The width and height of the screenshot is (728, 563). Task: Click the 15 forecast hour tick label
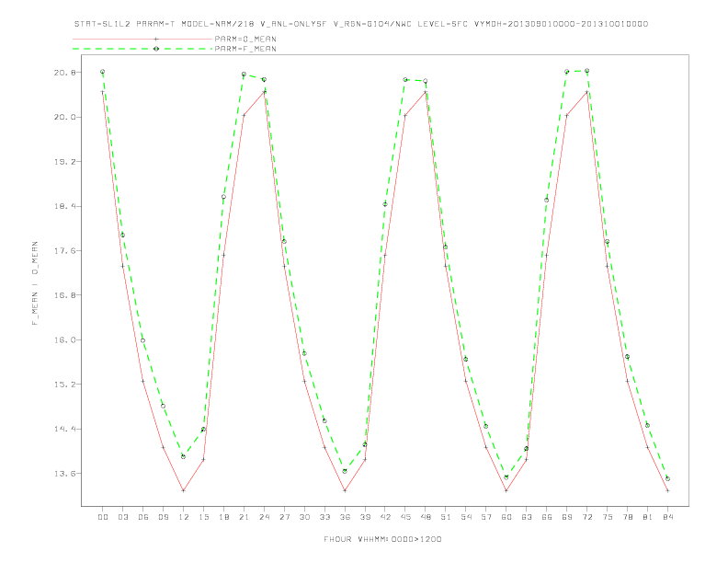pyautogui.click(x=203, y=517)
